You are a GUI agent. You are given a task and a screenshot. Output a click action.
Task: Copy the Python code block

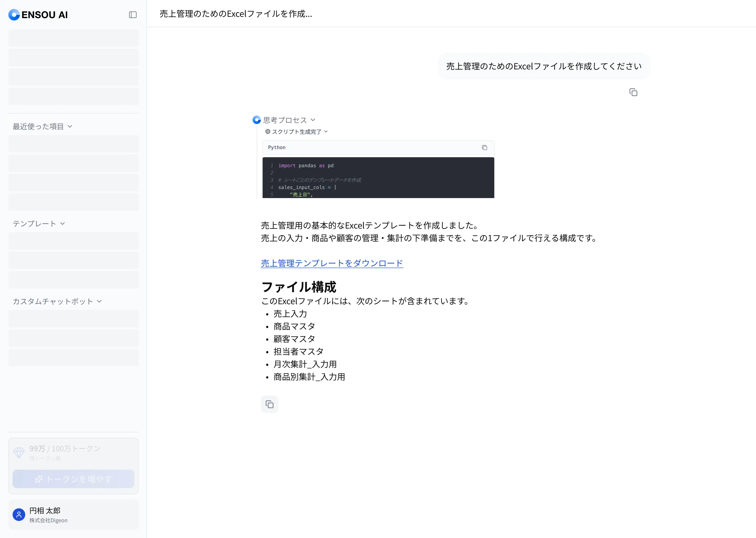pos(484,148)
